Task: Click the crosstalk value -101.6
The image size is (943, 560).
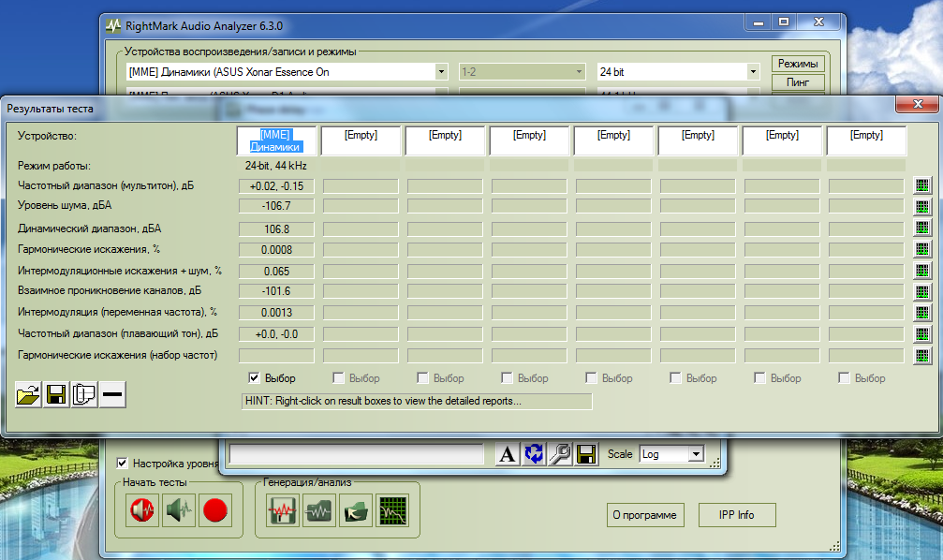Action: [x=276, y=291]
